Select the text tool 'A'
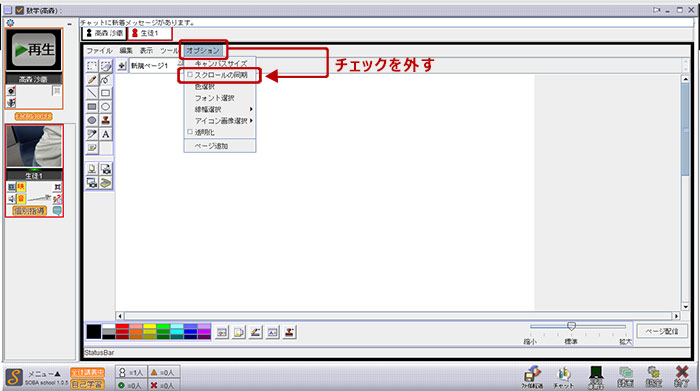700x391 pixels. pos(106,134)
